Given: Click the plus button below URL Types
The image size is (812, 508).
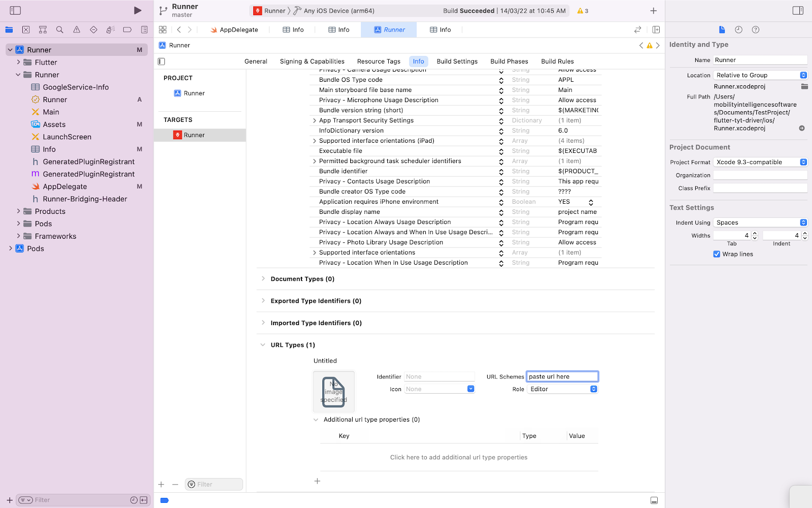Looking at the screenshot, I should (317, 481).
